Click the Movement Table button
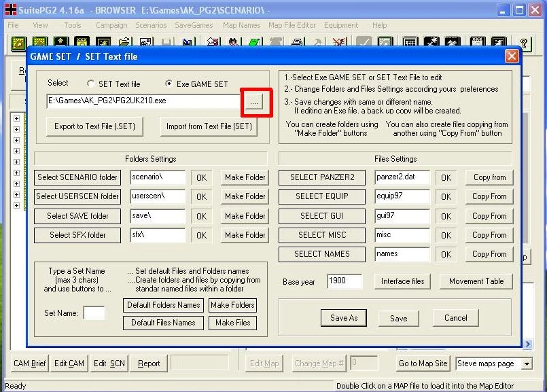The width and height of the screenshot is (547, 392). (476, 281)
